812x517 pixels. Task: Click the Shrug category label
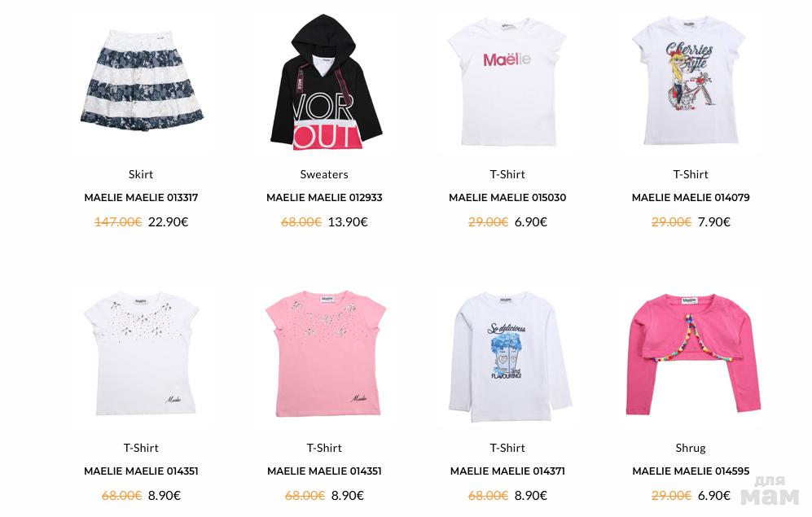(x=691, y=448)
